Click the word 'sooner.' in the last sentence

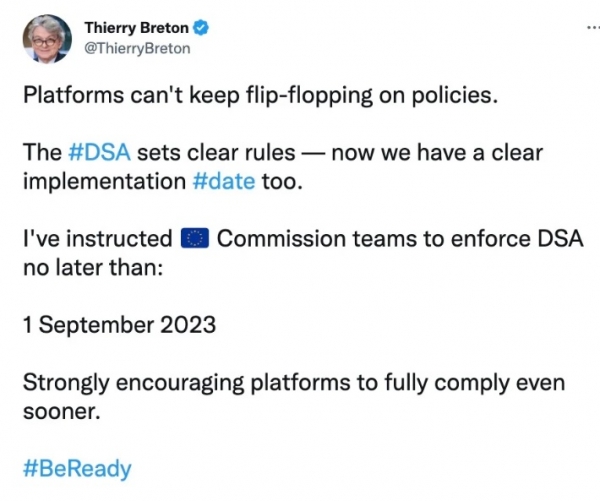pyautogui.click(x=62, y=412)
